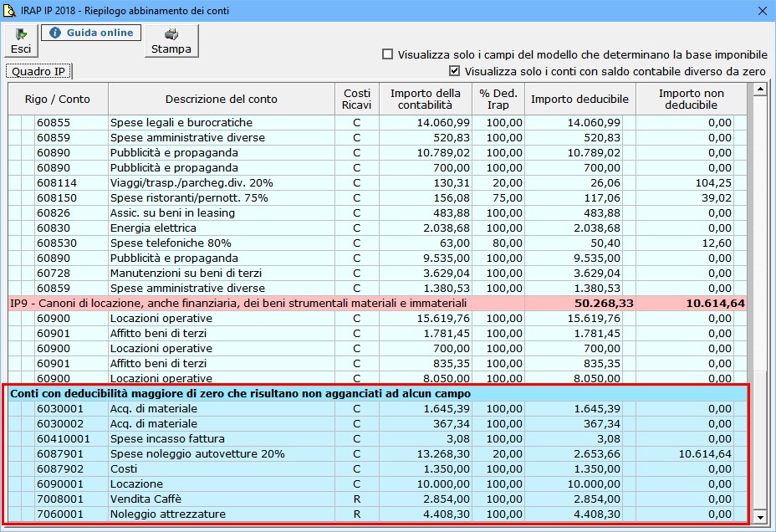Click Pubblicità e propaganda row with 9.535,00
This screenshot has height=532, width=776.
pos(377,258)
